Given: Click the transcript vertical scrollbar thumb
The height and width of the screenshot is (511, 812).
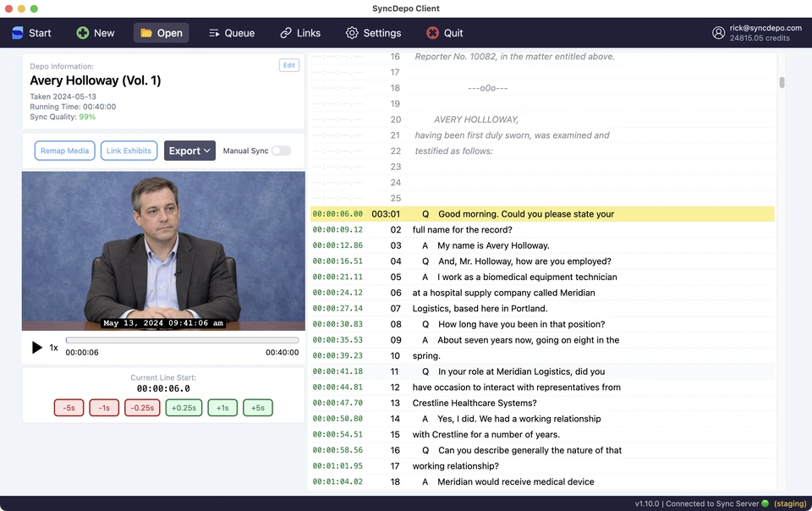Looking at the screenshot, I should click(x=782, y=82).
